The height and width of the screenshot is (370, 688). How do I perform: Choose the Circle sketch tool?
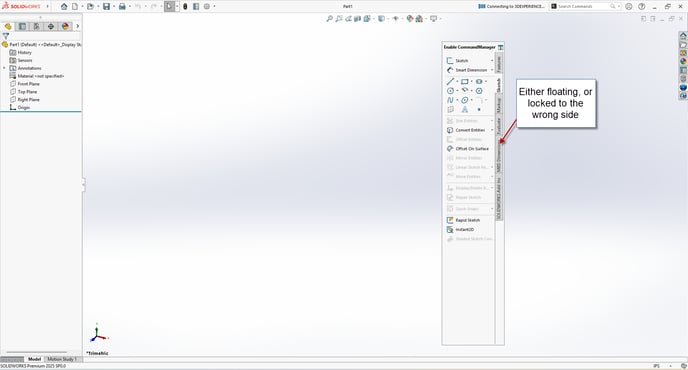pos(450,91)
